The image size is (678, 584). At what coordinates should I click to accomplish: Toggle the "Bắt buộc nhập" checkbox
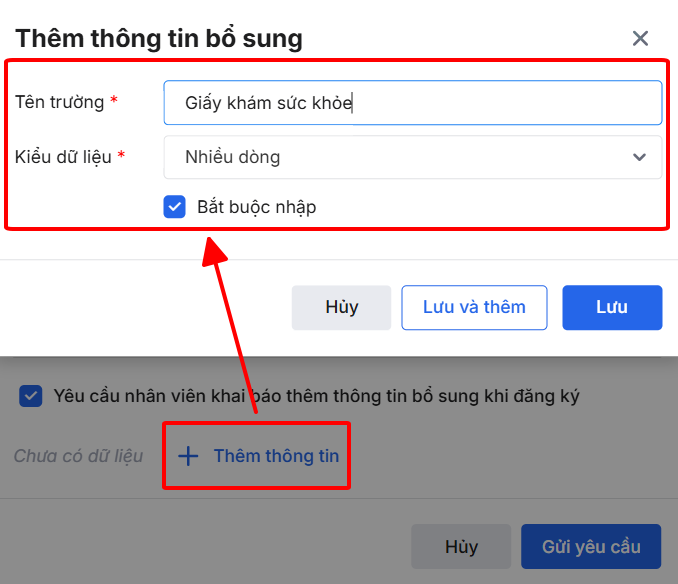[175, 207]
